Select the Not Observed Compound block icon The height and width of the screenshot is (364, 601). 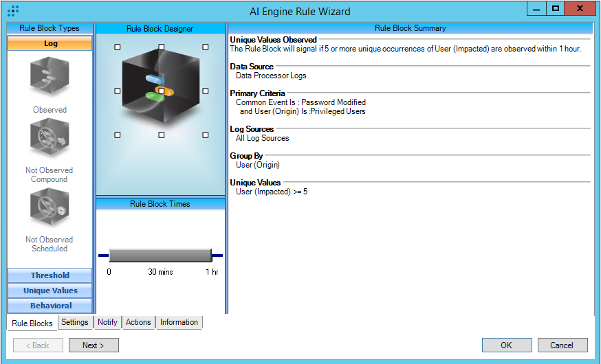[50, 140]
